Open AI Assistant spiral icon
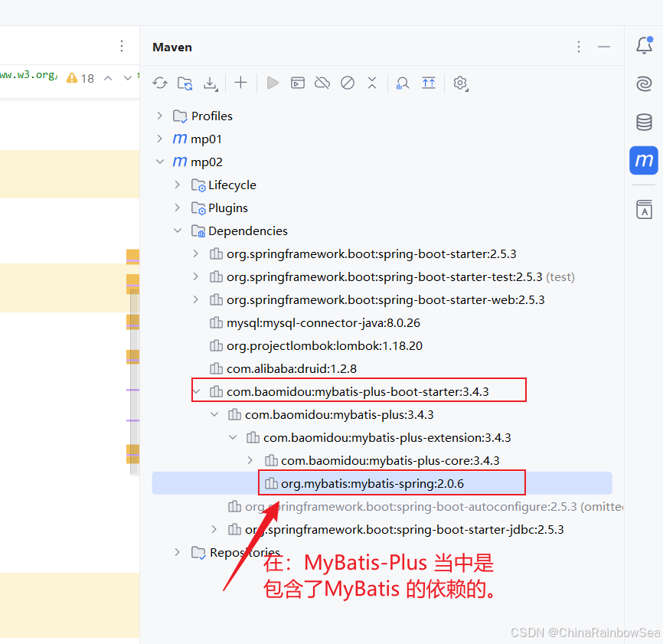663x644 pixels. [x=644, y=83]
